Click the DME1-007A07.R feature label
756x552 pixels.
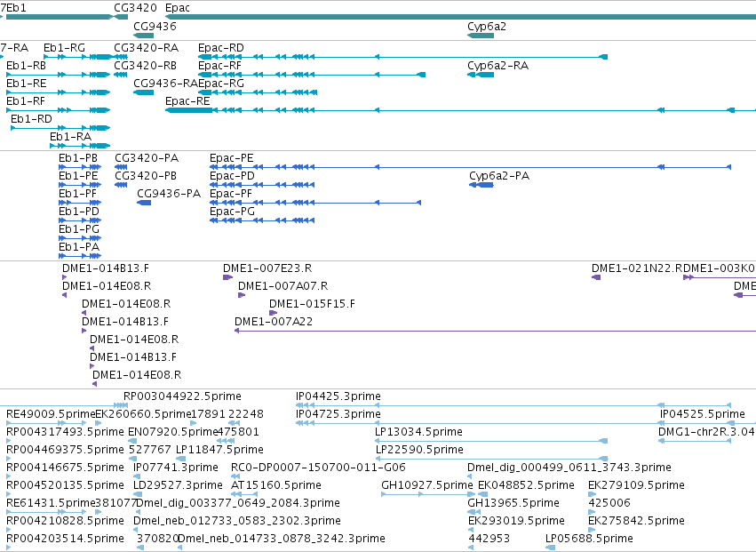pos(283,286)
